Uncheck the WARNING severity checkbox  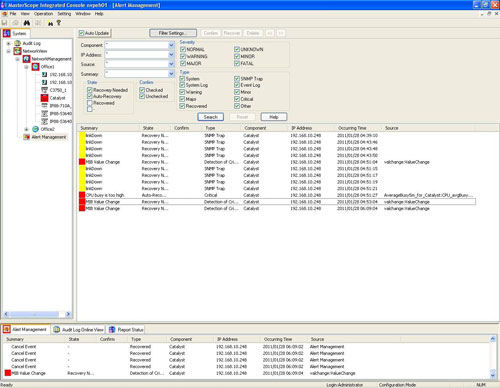tap(183, 56)
